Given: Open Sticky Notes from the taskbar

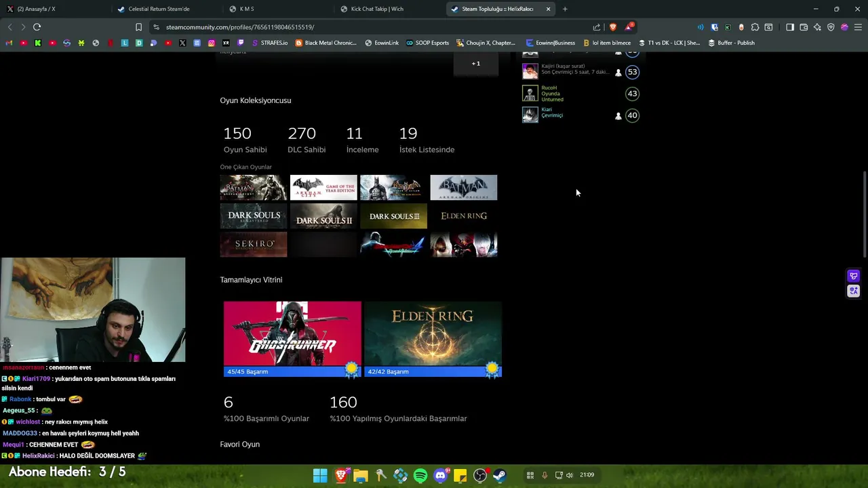Looking at the screenshot, I should pyautogui.click(x=460, y=475).
